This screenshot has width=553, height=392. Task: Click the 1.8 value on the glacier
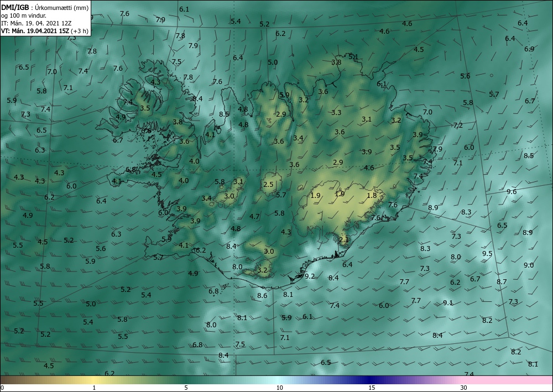[x=372, y=195]
